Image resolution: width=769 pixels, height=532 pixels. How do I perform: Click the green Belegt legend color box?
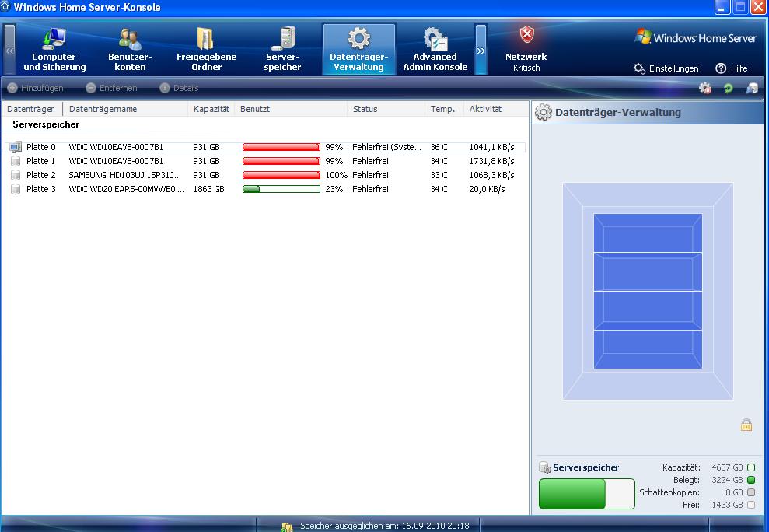click(751, 480)
